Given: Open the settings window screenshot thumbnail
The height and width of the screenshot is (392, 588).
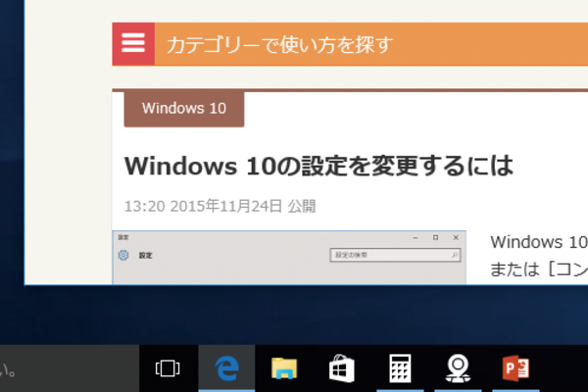Looking at the screenshot, I should [x=289, y=258].
